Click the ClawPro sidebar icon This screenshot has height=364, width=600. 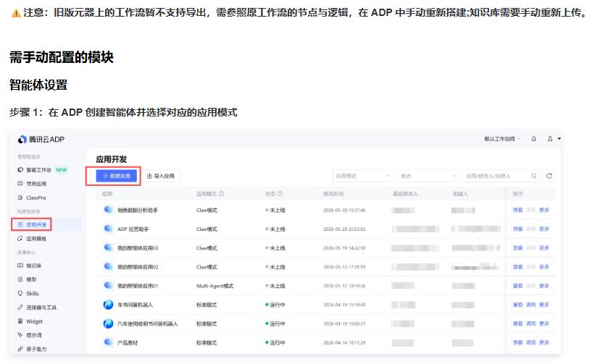tap(20, 198)
